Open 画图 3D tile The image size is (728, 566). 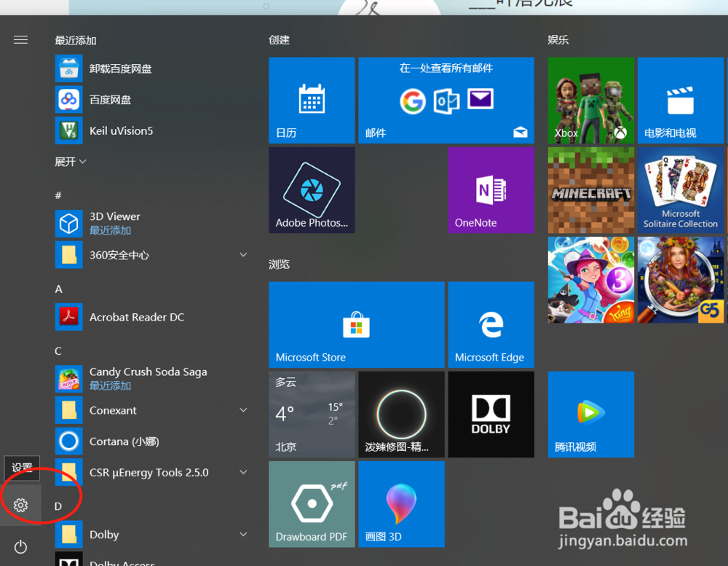(x=401, y=504)
